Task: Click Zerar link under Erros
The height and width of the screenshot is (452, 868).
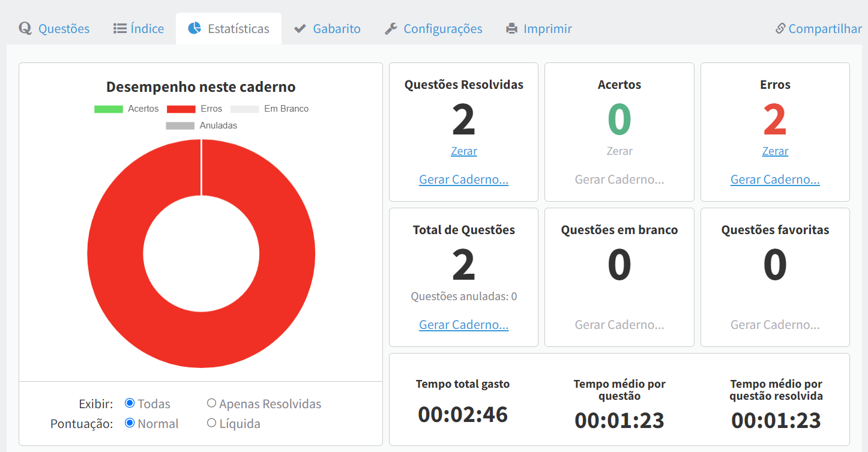Action: coord(775,151)
